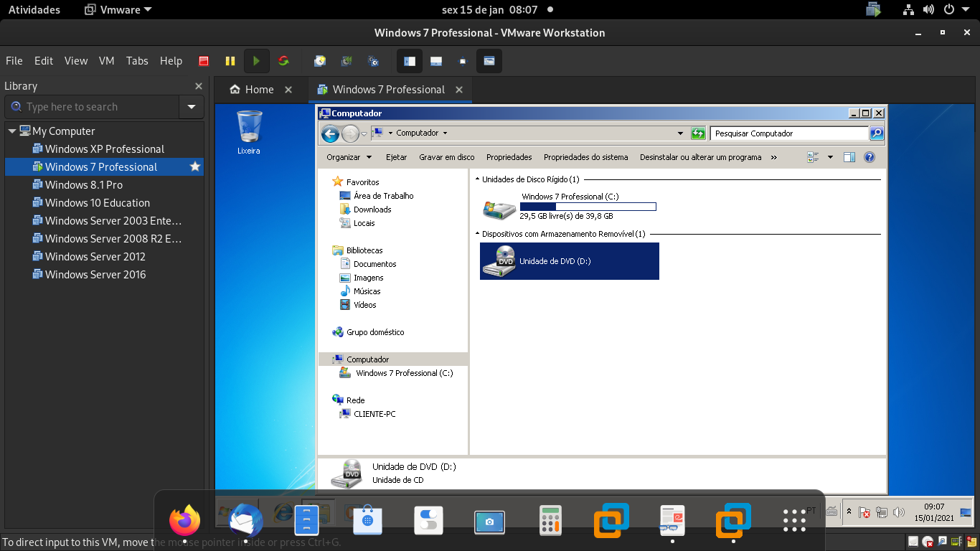The image size is (980, 551).
Task: Open the VM menu
Action: [x=107, y=61]
